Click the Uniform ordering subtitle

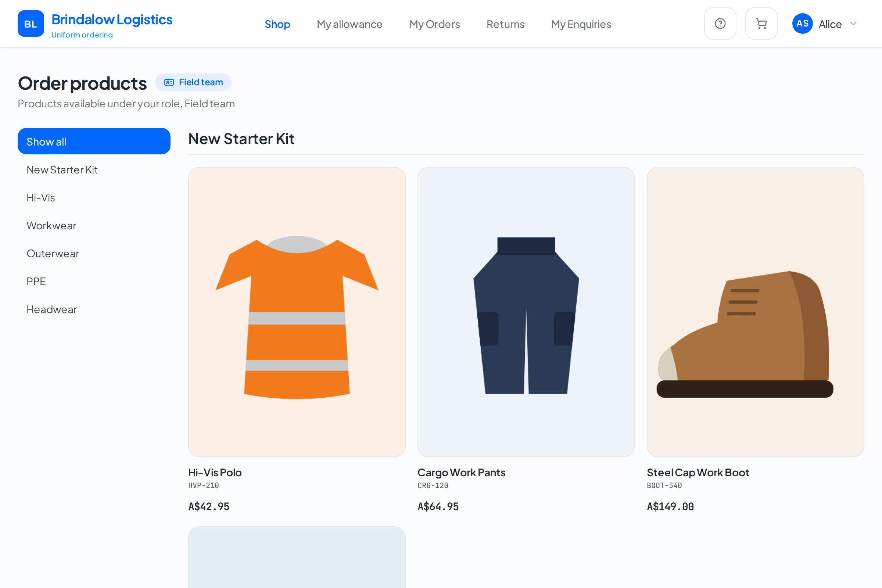(82, 35)
